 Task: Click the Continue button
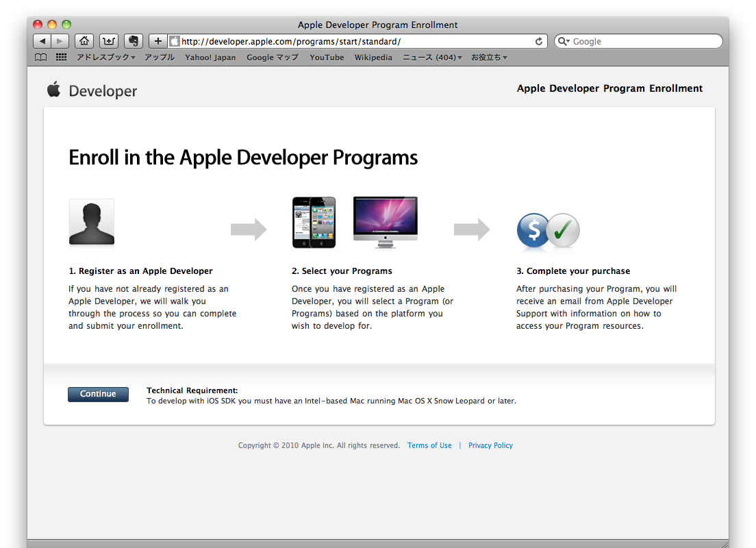(98, 394)
